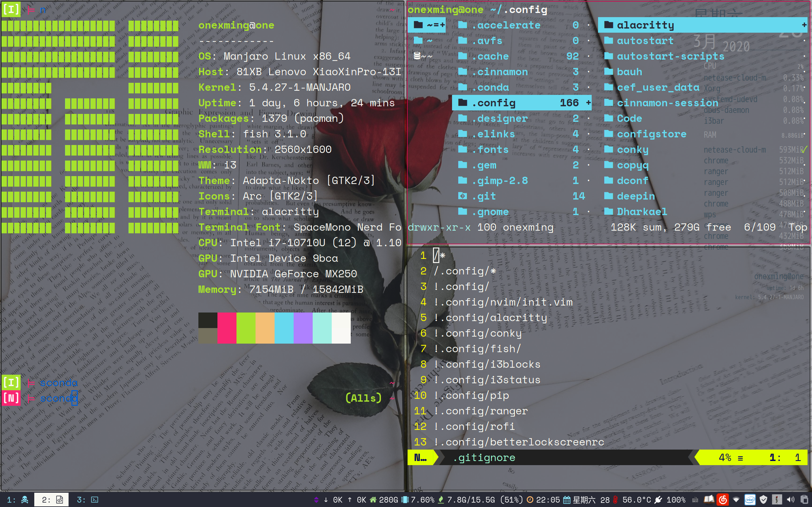Click the volume speaker tray icon
The image size is (812, 507).
790,500
